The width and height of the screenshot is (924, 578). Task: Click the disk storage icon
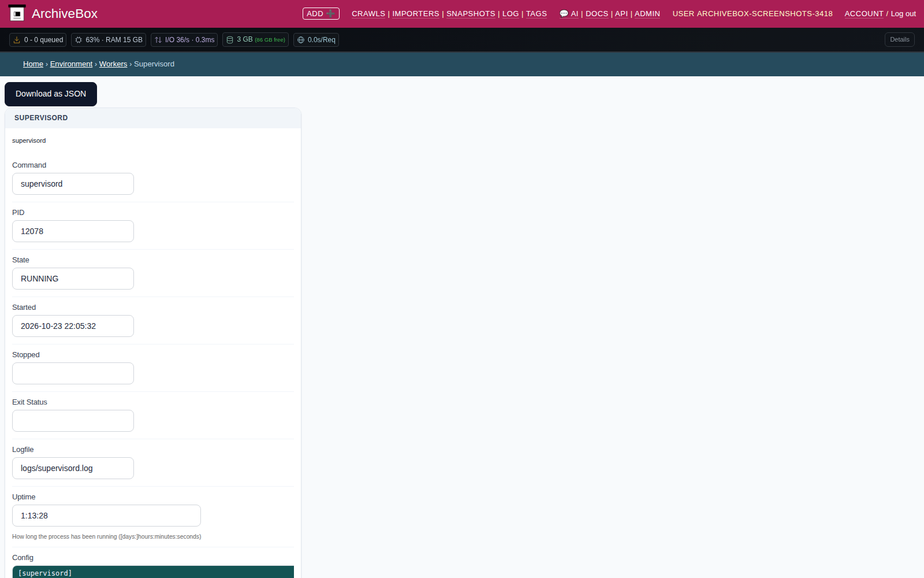click(230, 40)
